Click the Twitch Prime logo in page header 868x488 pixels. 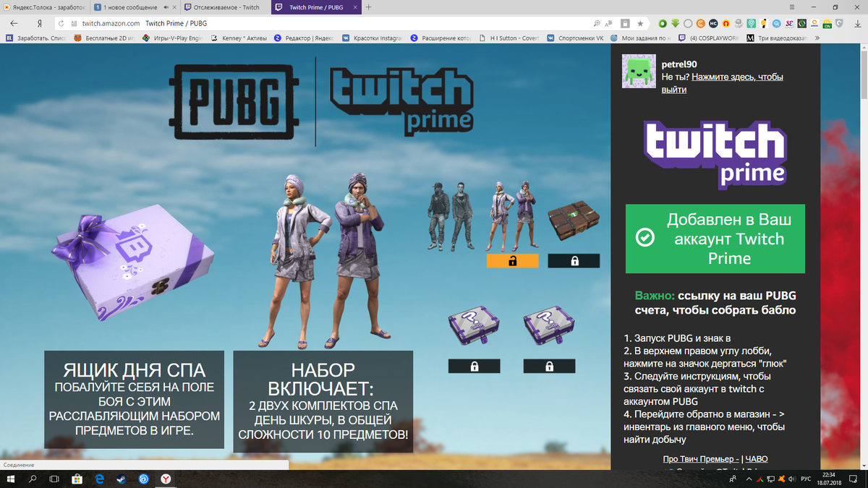pos(401,102)
